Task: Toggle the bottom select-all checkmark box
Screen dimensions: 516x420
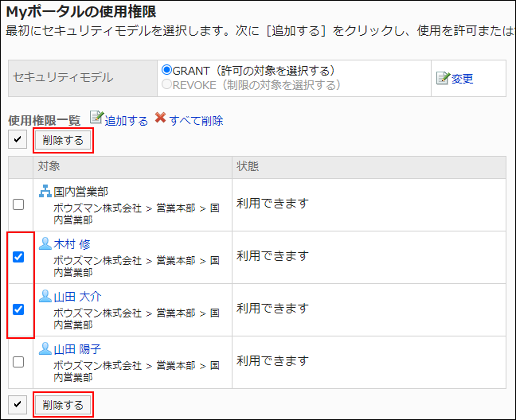Action: (18, 404)
